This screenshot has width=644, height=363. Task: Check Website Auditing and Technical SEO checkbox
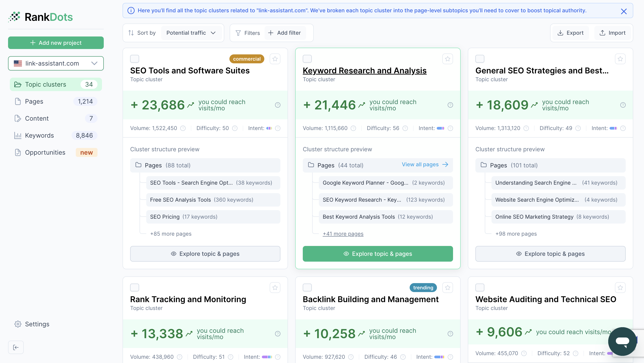480,287
